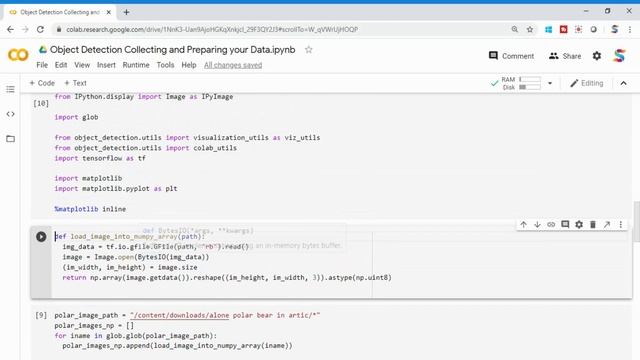Click the page vertical scrollbar

tap(636, 221)
